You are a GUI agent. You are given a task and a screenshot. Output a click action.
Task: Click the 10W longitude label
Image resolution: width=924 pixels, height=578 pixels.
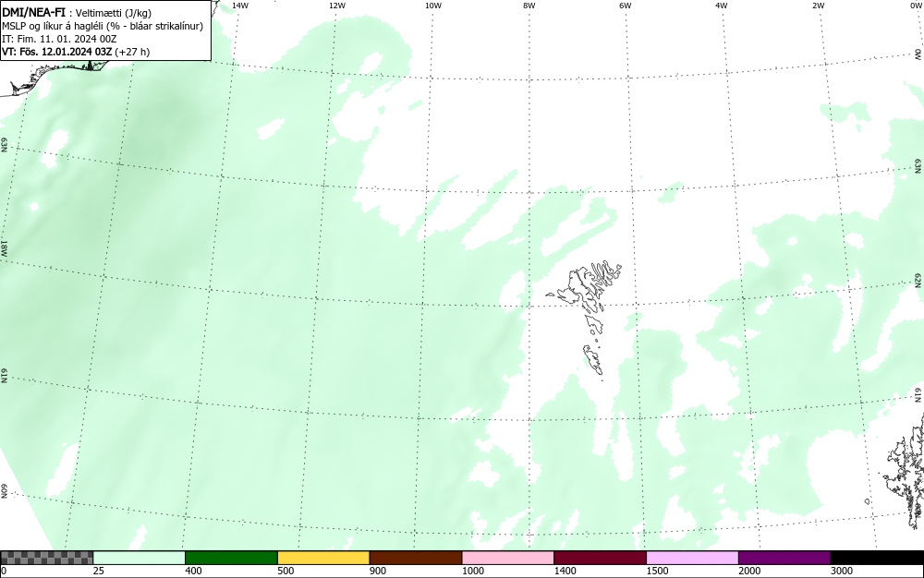(433, 6)
